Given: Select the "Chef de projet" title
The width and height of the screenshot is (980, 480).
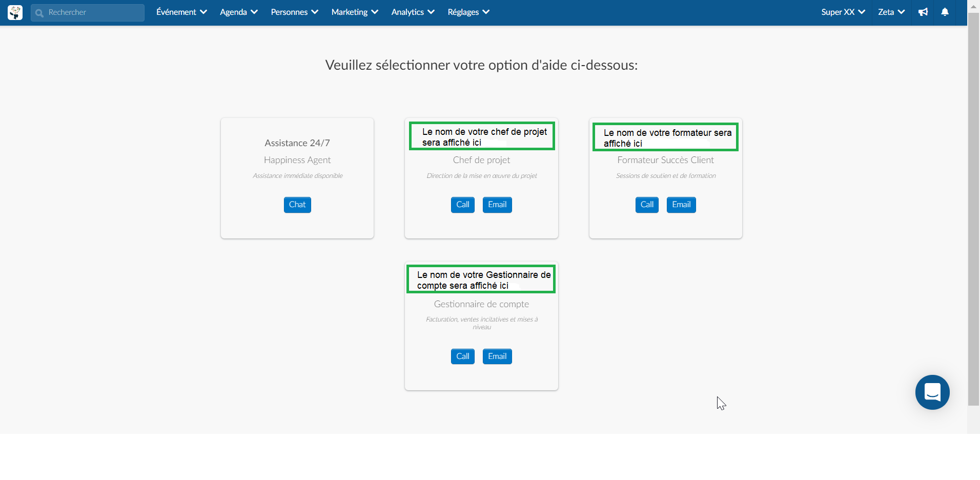Looking at the screenshot, I should (481, 160).
